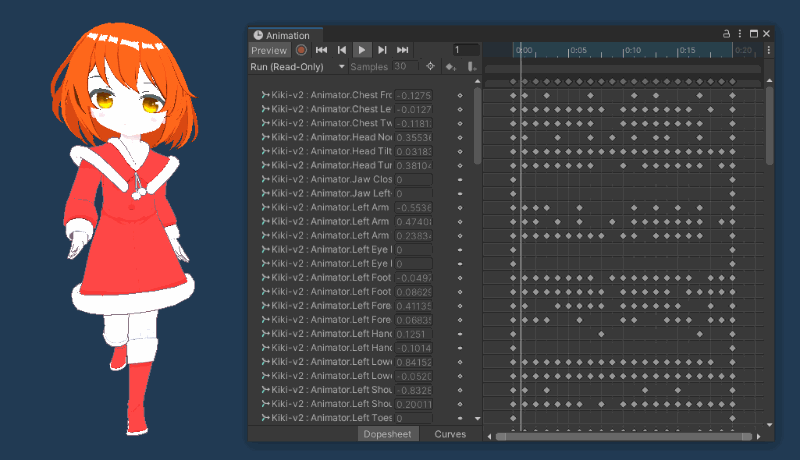This screenshot has width=800, height=460.
Task: Click the dopesheet vertical scrollbar thumb
Action: (769, 126)
